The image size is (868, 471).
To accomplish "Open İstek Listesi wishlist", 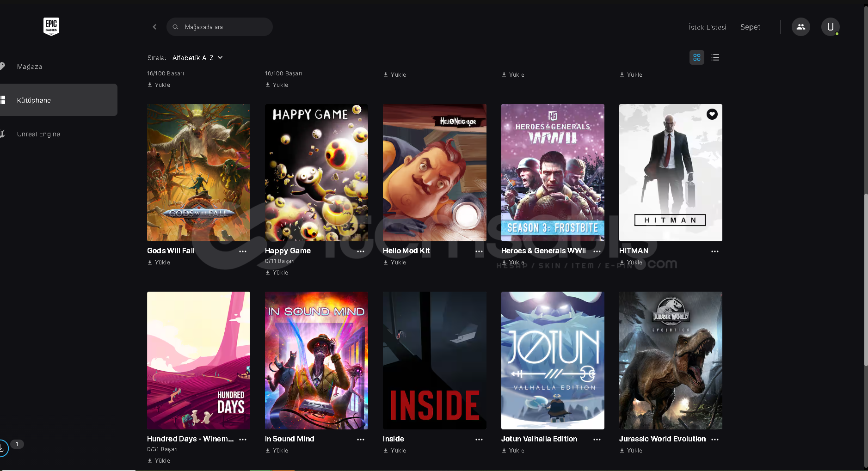I will [707, 27].
